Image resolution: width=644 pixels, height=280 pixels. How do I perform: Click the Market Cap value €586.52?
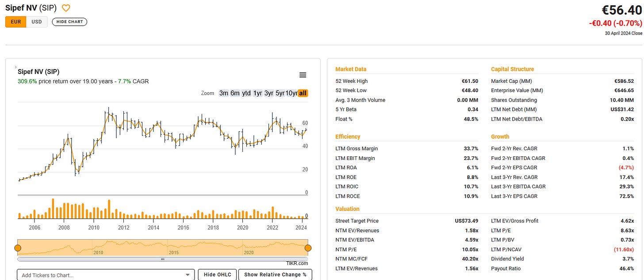(x=624, y=81)
